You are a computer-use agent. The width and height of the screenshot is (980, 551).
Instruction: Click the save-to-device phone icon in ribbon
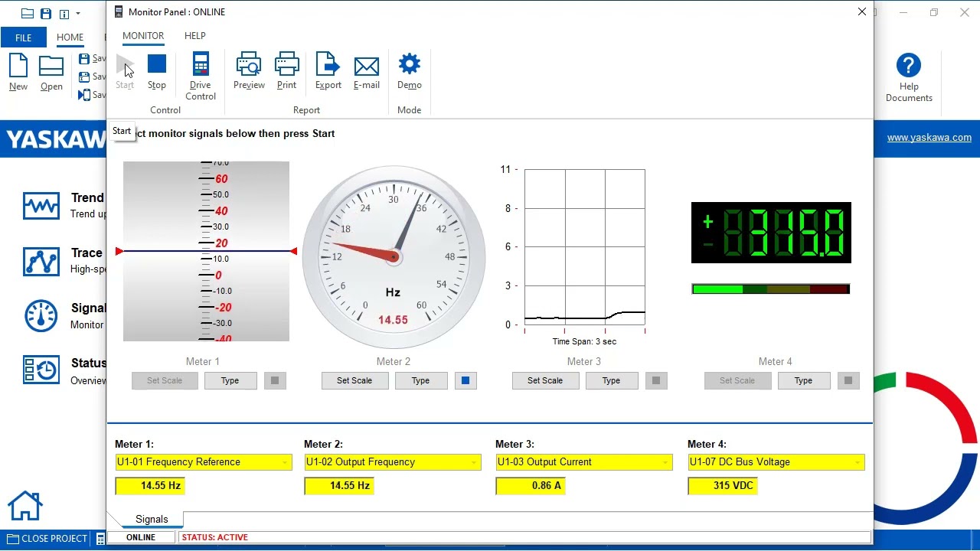(x=84, y=95)
